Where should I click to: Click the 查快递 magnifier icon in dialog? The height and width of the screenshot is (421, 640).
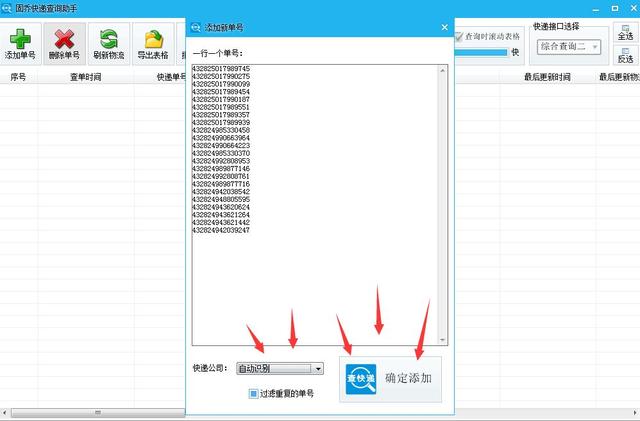361,379
